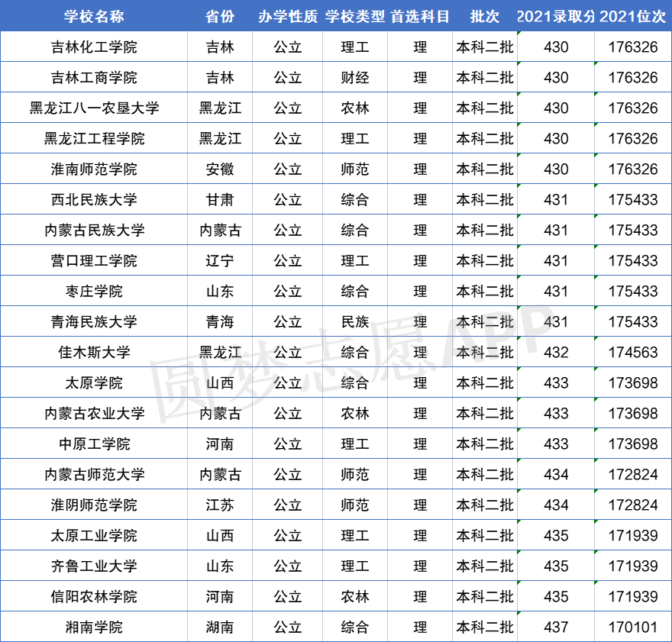The image size is (672, 642).
Task: Click 黑龙江 province in 佳木斯大学 row
Action: [x=220, y=352]
